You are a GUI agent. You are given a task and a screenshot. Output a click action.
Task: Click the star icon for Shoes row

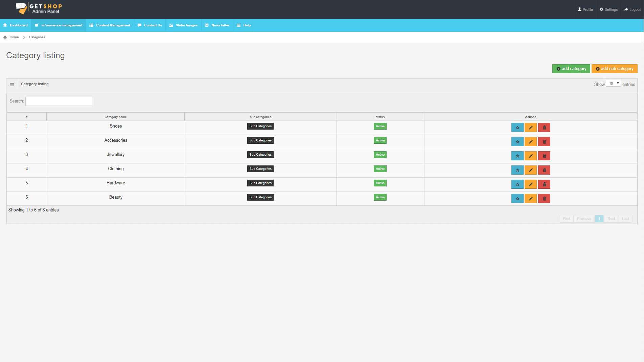click(517, 128)
